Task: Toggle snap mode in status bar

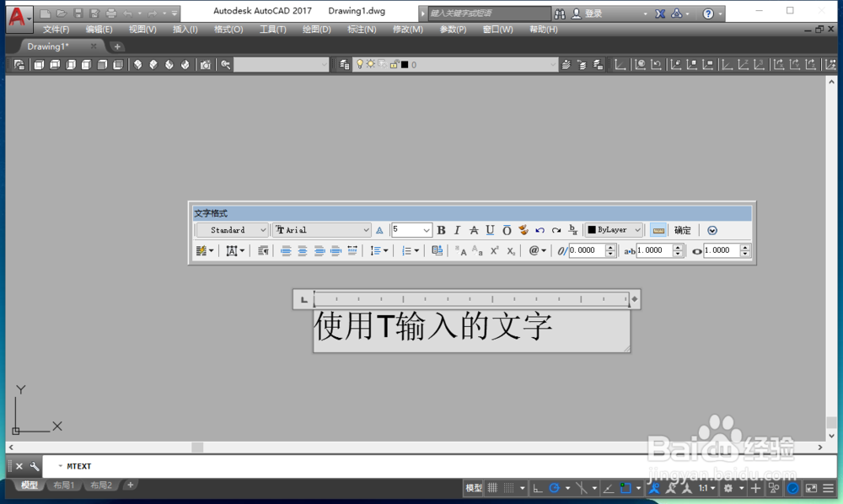Action: (x=508, y=488)
